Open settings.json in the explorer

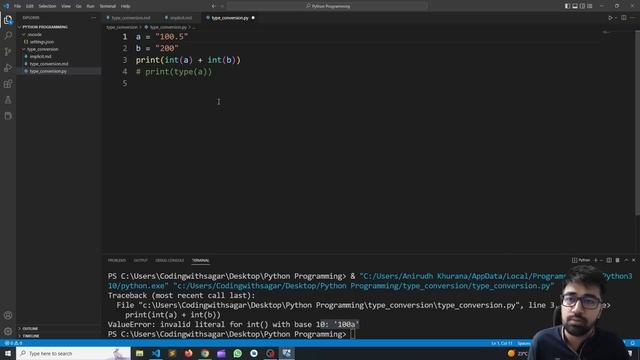click(42, 42)
